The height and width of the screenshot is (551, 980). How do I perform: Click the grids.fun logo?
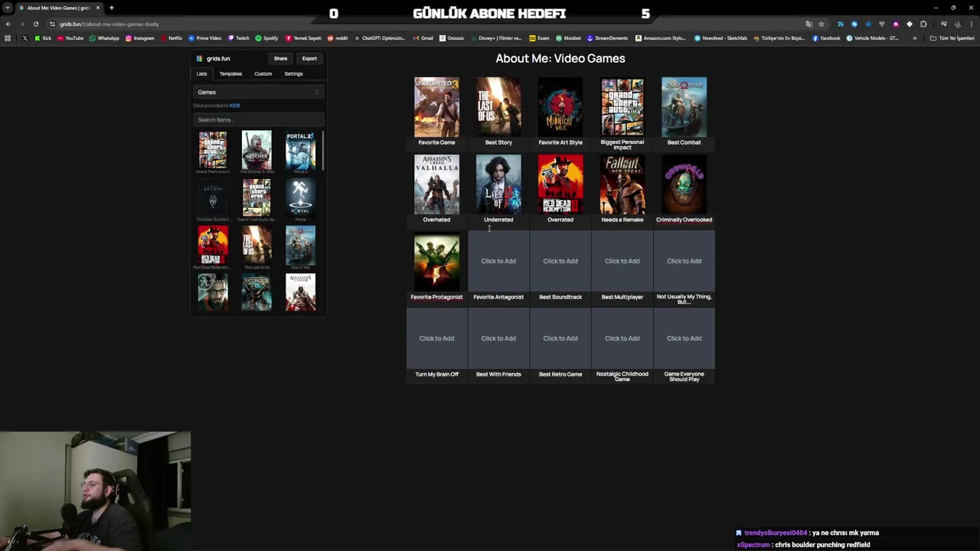pyautogui.click(x=214, y=58)
